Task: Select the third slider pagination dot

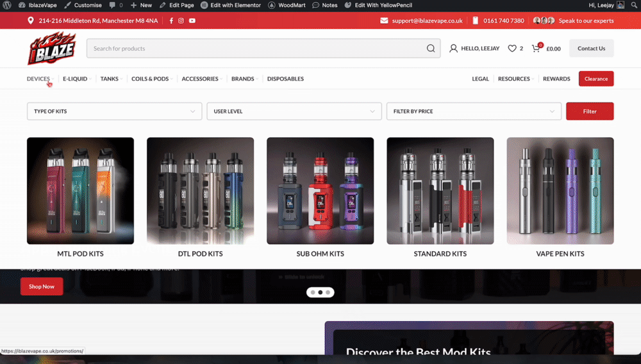Action: coord(328,292)
